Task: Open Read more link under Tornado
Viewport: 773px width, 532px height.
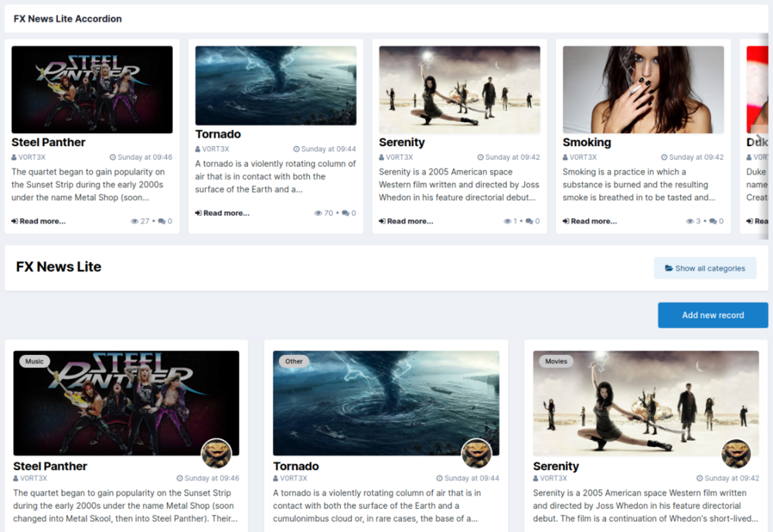Action: tap(223, 213)
